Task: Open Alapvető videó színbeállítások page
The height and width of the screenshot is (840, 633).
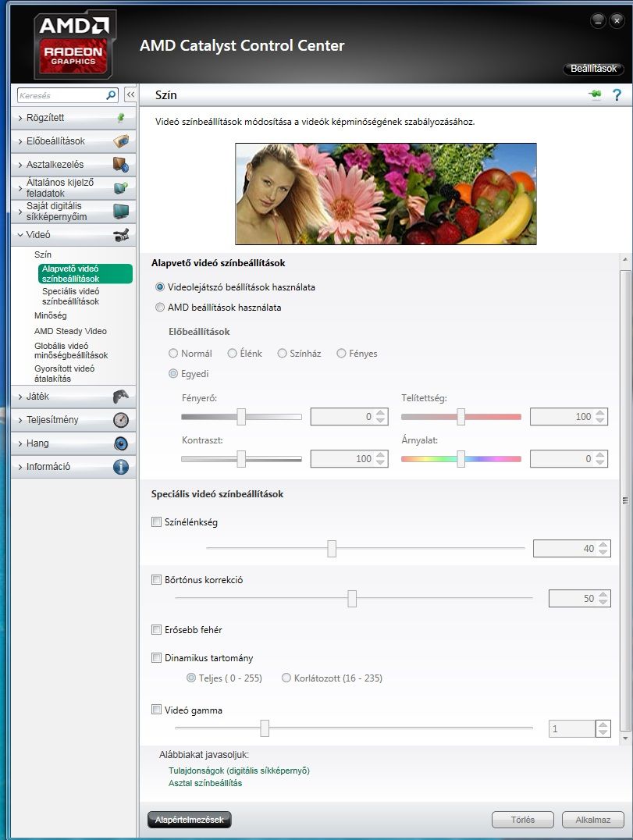Action: [85, 274]
